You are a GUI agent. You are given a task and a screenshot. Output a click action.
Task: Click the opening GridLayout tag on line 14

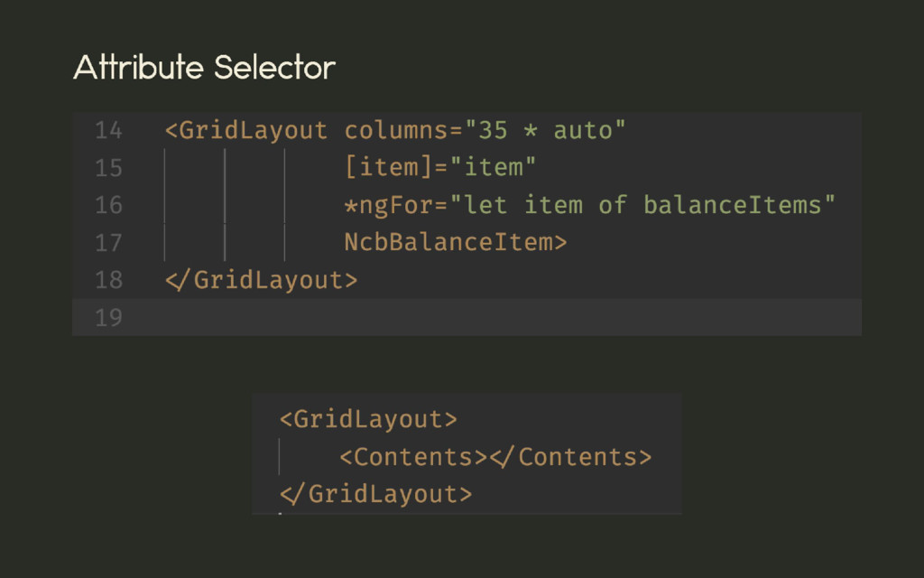pyautogui.click(x=246, y=130)
